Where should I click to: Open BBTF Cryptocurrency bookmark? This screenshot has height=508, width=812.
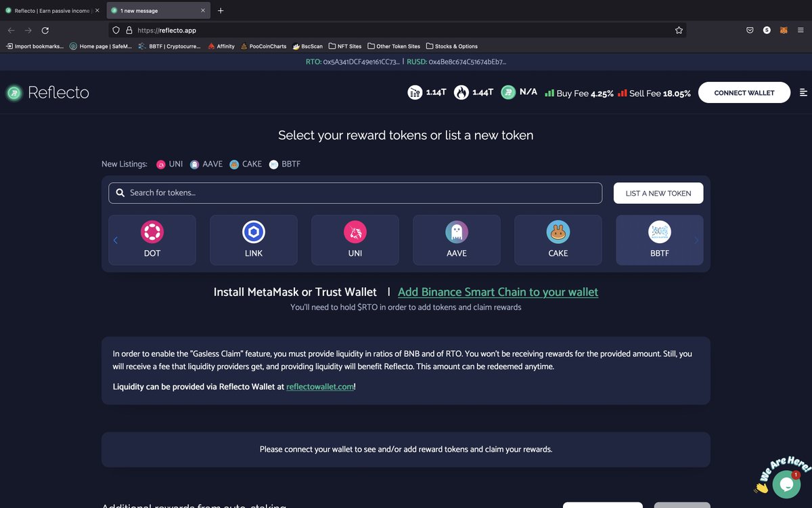170,46
